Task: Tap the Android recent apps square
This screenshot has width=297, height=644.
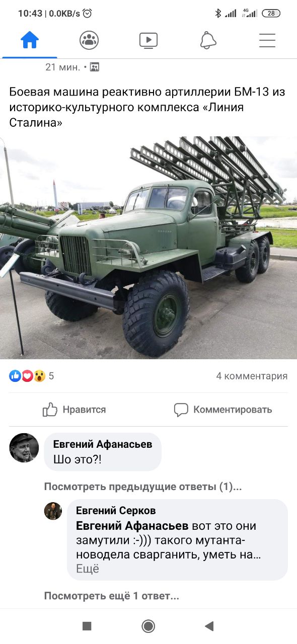Action: (x=87, y=626)
